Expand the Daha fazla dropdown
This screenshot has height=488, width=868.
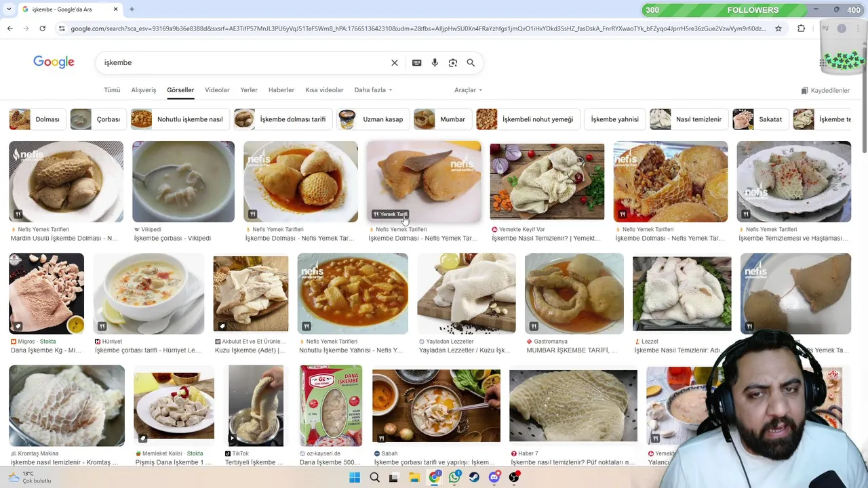point(373,90)
